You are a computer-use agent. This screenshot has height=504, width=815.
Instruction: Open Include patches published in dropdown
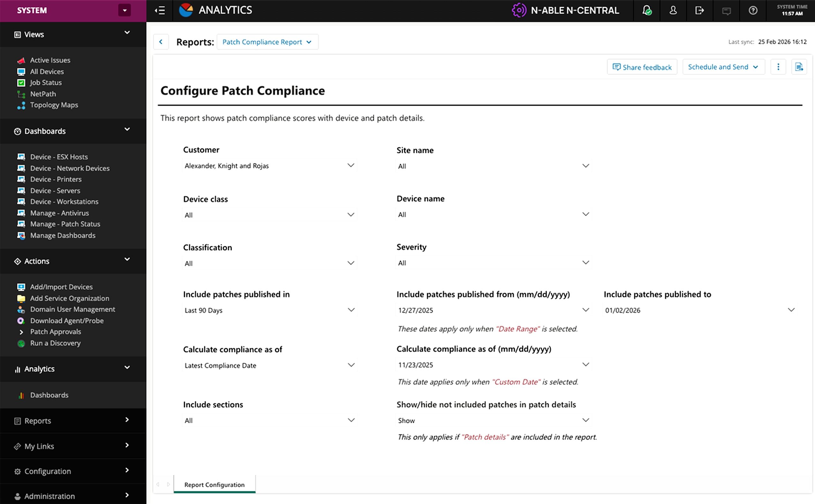(269, 310)
